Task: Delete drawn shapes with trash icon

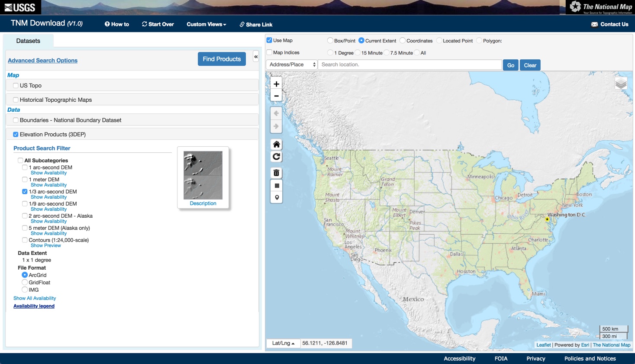Action: pos(276,173)
